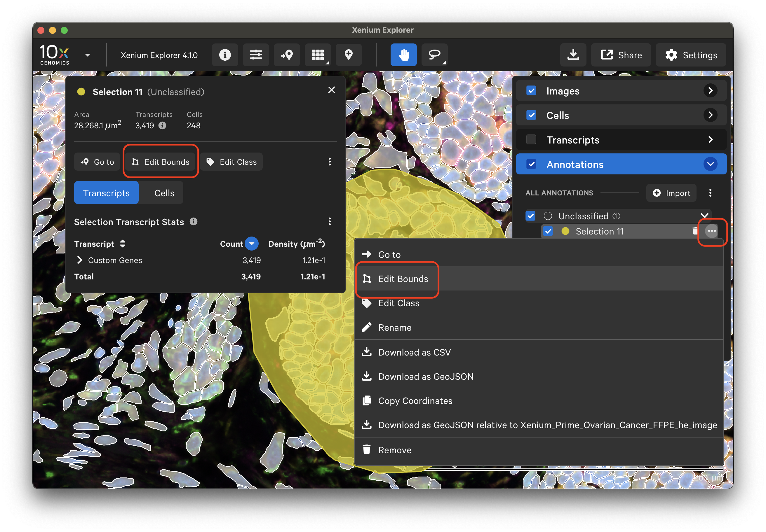Expand the Cells layer panel chevron
This screenshot has height=532, width=766.
click(710, 115)
